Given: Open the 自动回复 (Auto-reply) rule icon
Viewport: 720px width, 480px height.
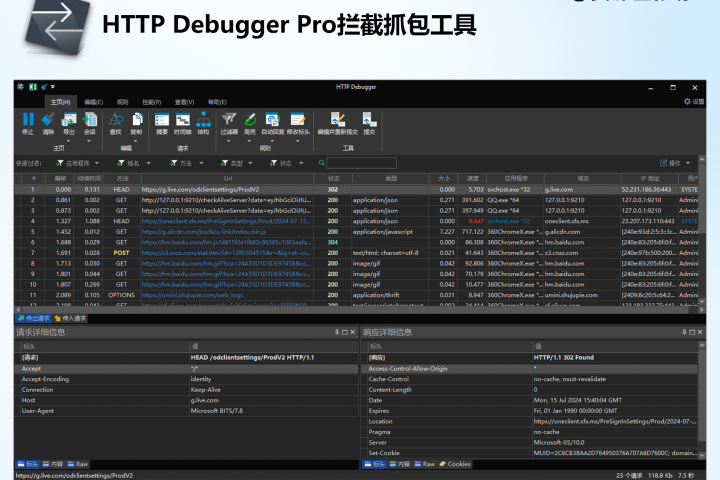Looking at the screenshot, I should point(272,122).
